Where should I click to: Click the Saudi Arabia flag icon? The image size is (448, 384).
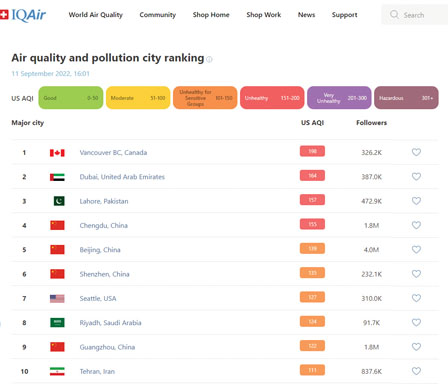pos(57,323)
